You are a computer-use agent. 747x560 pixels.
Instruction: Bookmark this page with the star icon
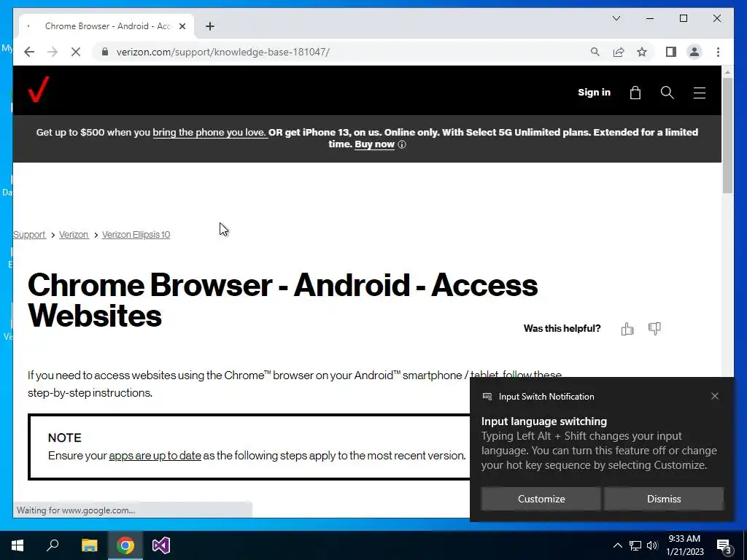642,52
